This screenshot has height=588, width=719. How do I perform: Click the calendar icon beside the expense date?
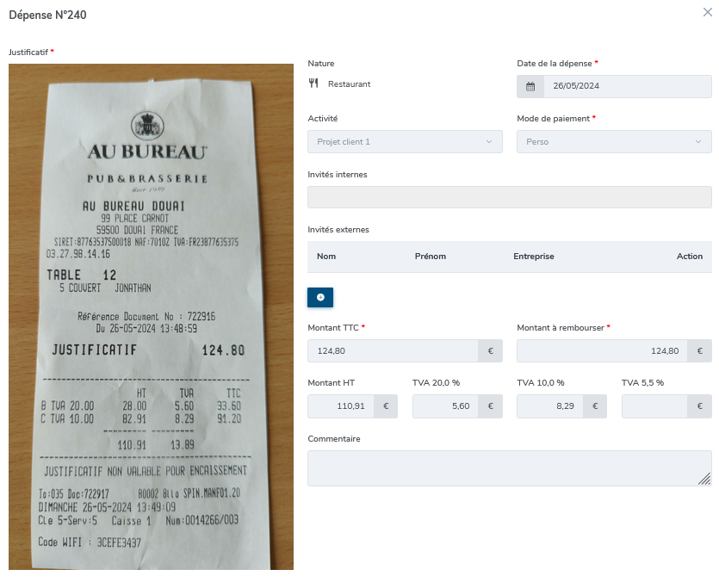click(530, 86)
